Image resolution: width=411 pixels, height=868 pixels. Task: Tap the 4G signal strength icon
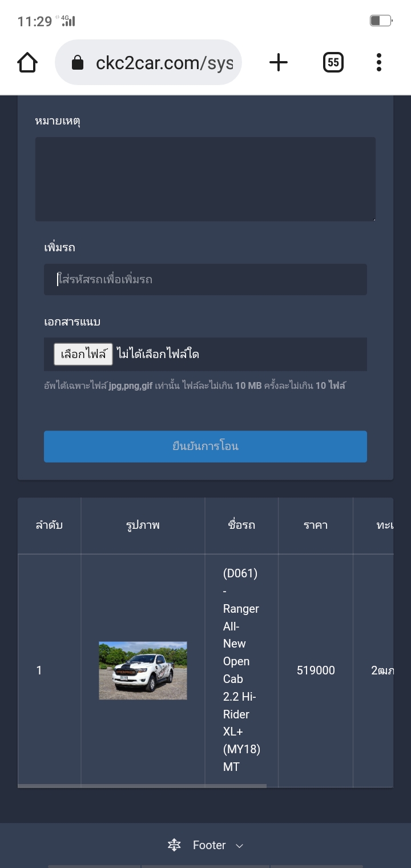[67, 21]
